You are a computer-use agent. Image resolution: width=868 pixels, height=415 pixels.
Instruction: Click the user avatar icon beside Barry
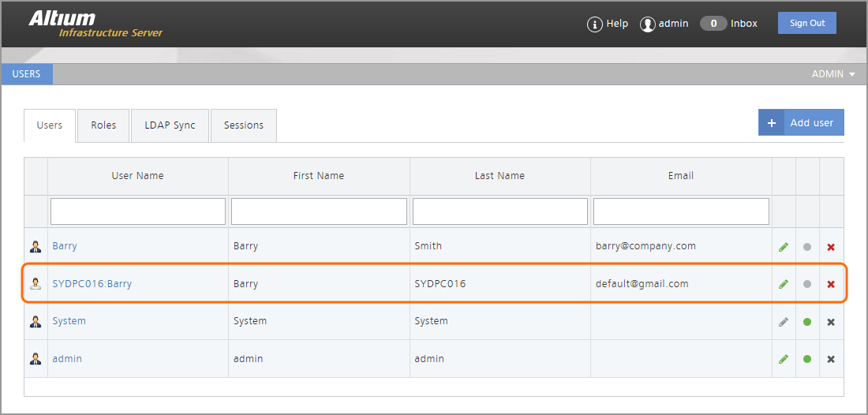point(36,246)
